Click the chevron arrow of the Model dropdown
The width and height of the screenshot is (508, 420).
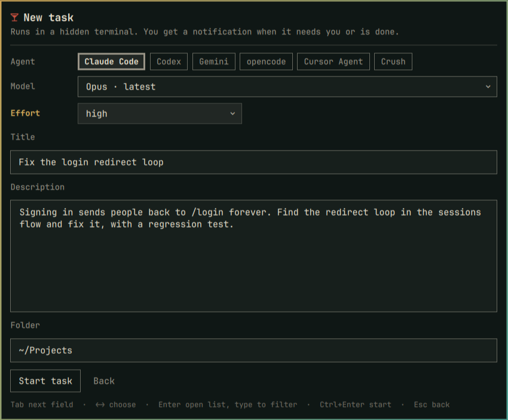488,87
